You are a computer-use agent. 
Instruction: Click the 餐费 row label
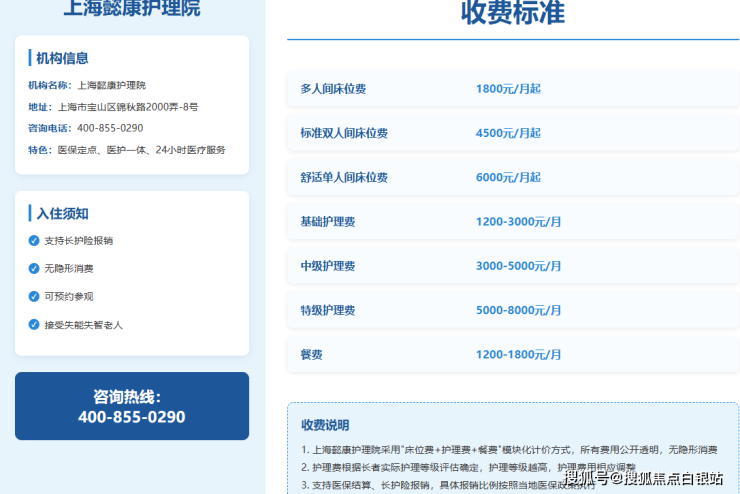[x=311, y=355]
